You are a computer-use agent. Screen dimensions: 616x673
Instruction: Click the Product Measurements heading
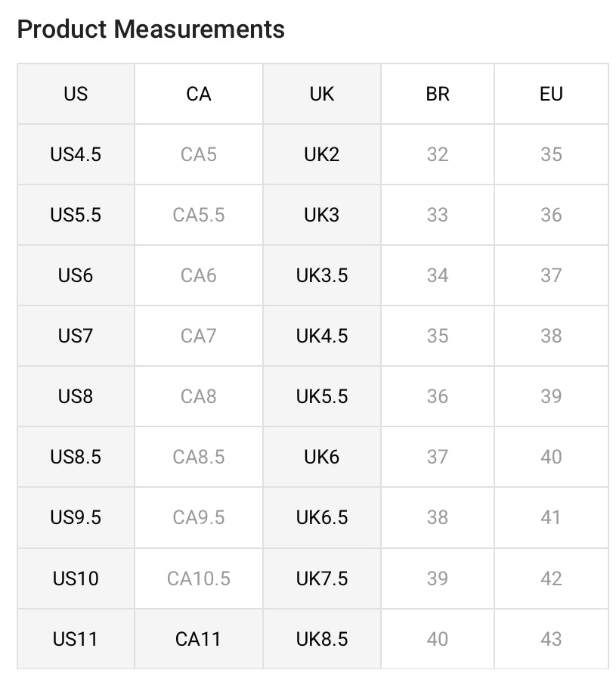150,29
